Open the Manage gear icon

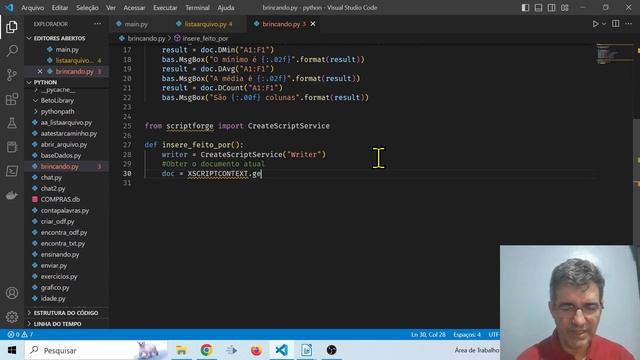(x=12, y=317)
